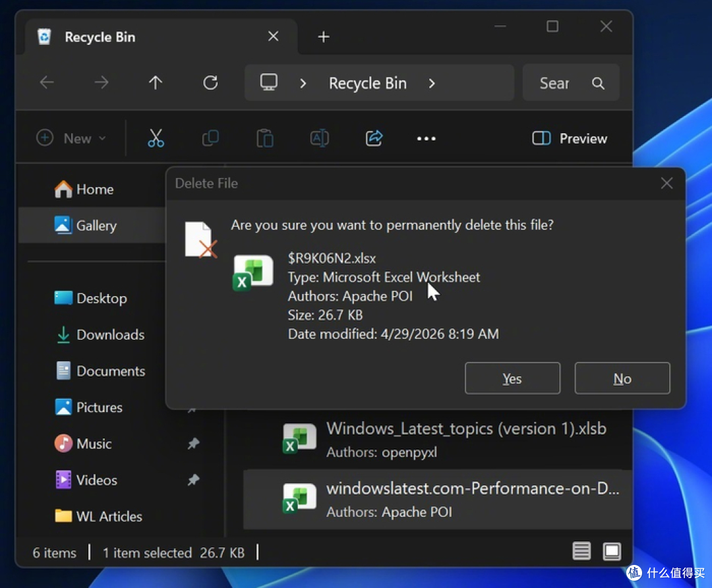Open Videos in the sidebar
Image resolution: width=712 pixels, height=588 pixels.
(86, 480)
